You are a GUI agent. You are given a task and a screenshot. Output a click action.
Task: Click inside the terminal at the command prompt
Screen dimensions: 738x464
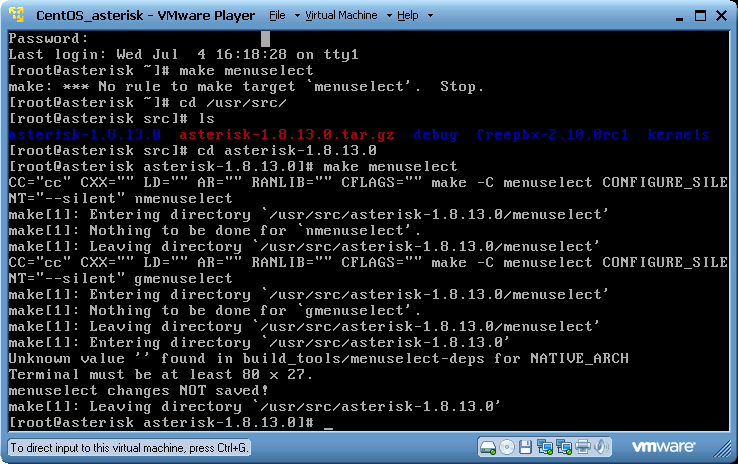pos(328,423)
